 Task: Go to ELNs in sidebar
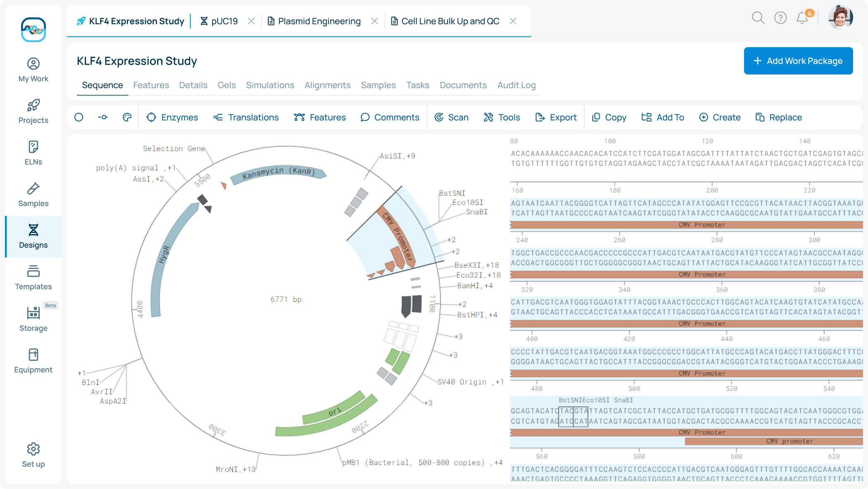coord(33,153)
